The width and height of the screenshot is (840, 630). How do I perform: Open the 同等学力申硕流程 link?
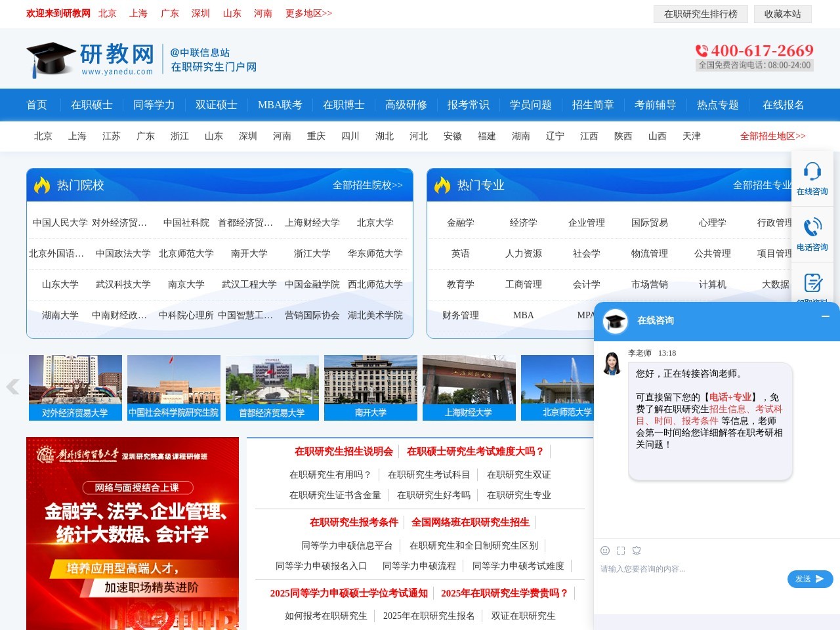(419, 566)
